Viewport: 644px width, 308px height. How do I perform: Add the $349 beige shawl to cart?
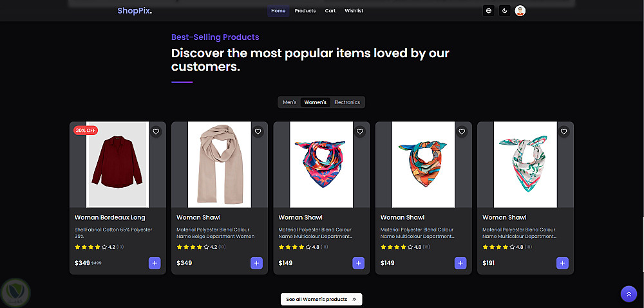pos(256,263)
